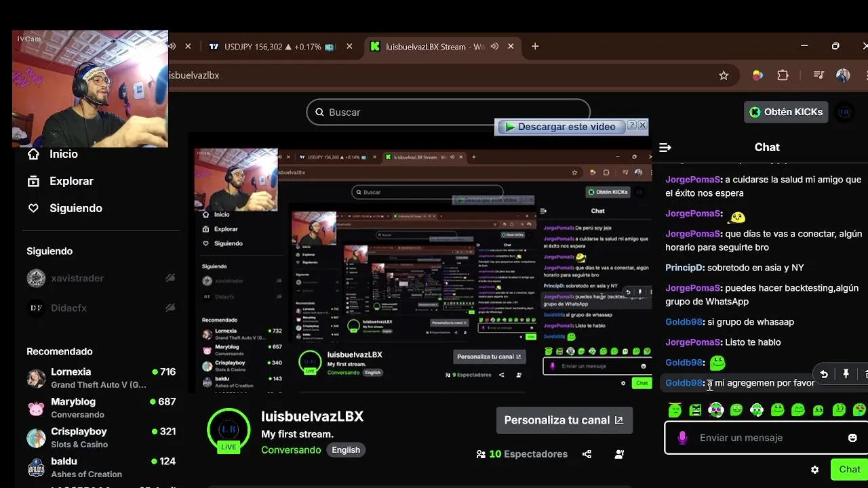Open the emoji picker in message box

tap(852, 438)
